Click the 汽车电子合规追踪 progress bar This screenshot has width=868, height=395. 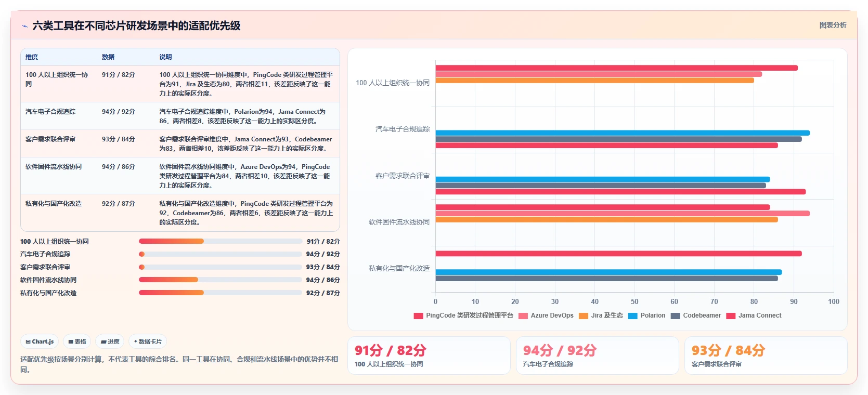(221, 254)
